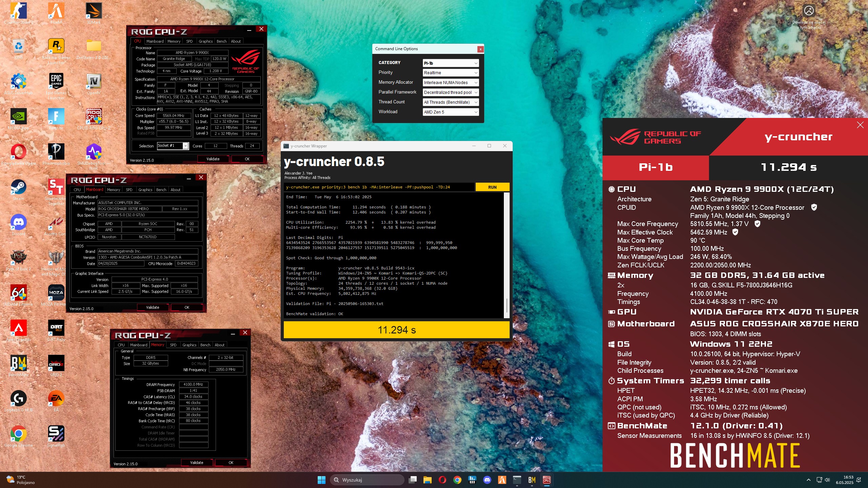
Task: Open the Recycle Bin (Kosz) icon
Action: coord(18,49)
